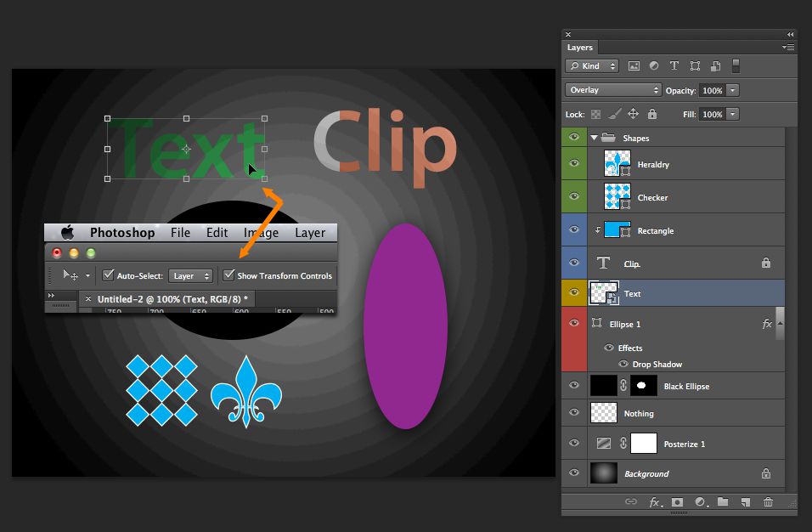Image resolution: width=812 pixels, height=532 pixels.
Task: Collapse the Shapes layer group
Action: tap(594, 138)
